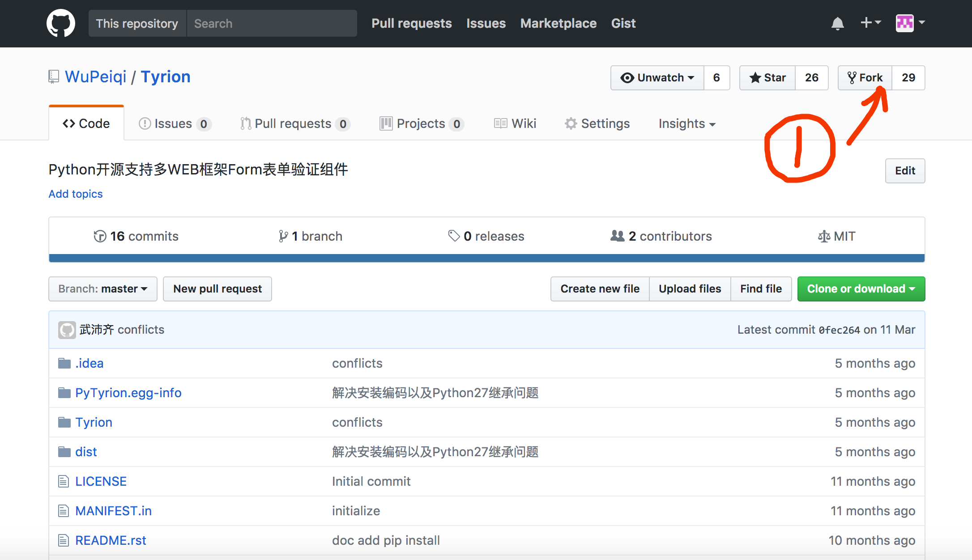Click the 0 releases tag icon
The width and height of the screenshot is (972, 560).
tap(454, 236)
